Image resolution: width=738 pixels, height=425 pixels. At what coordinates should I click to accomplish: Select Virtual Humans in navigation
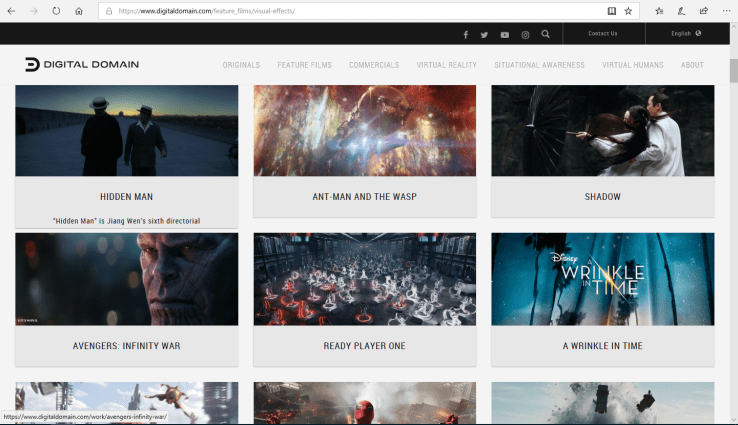click(632, 65)
